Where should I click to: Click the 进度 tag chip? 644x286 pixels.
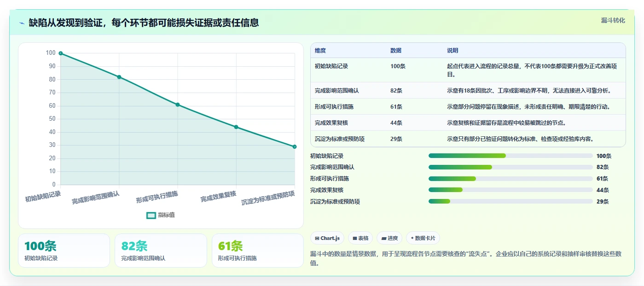(389, 238)
